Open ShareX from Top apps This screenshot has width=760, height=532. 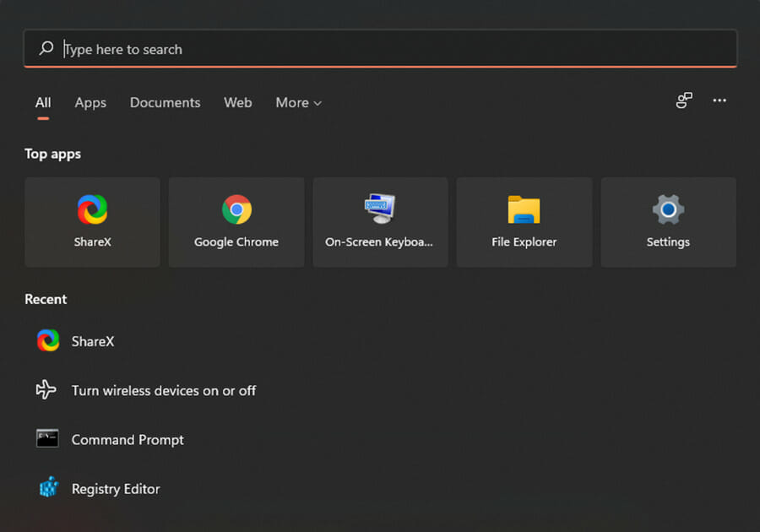[92, 222]
